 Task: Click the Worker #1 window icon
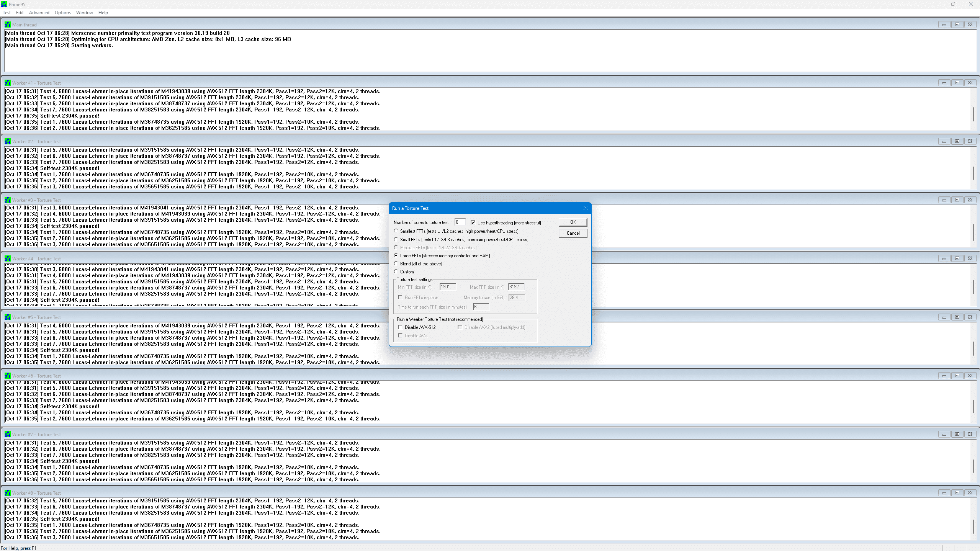(7, 83)
